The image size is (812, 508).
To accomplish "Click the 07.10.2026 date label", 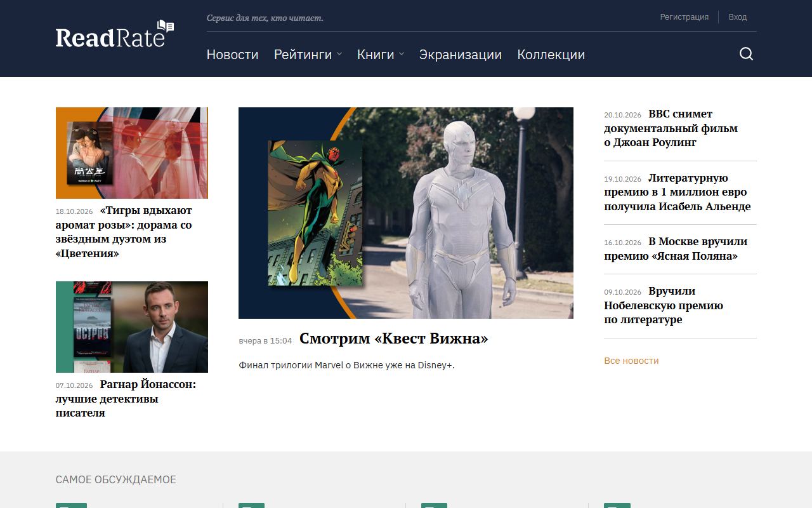I will click(74, 385).
